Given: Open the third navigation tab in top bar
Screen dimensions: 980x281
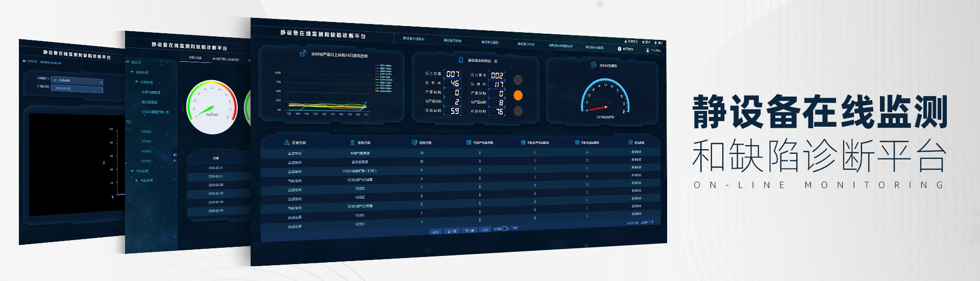Looking at the screenshot, I should point(489,42).
